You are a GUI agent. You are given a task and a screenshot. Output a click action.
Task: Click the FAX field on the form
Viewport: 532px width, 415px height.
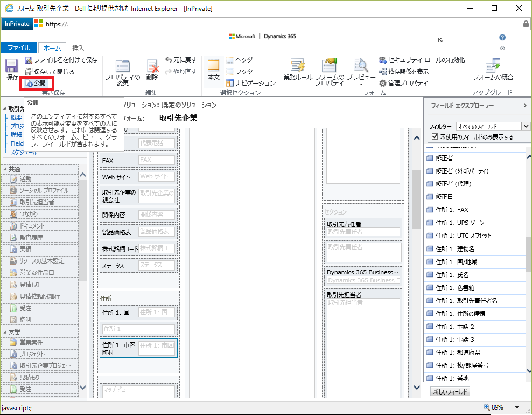[x=138, y=160]
